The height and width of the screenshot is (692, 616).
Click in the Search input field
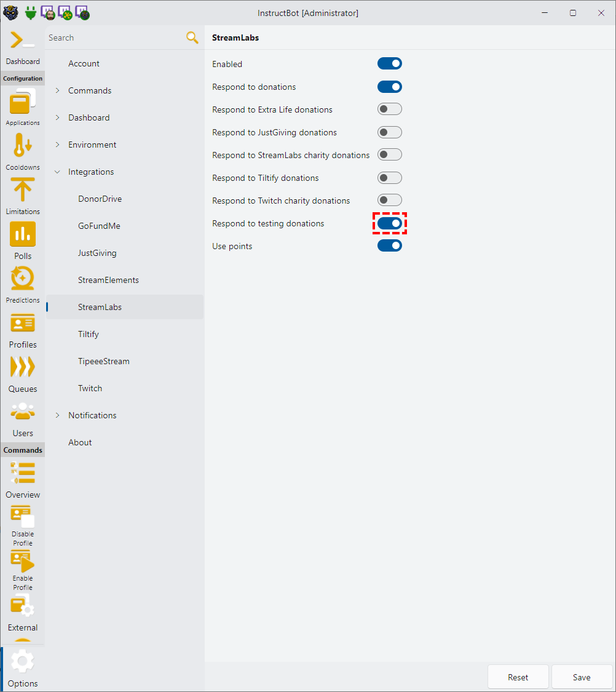116,38
